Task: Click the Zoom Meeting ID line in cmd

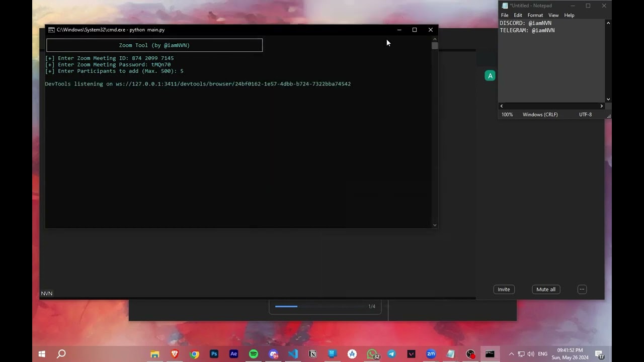Action: tap(110, 58)
